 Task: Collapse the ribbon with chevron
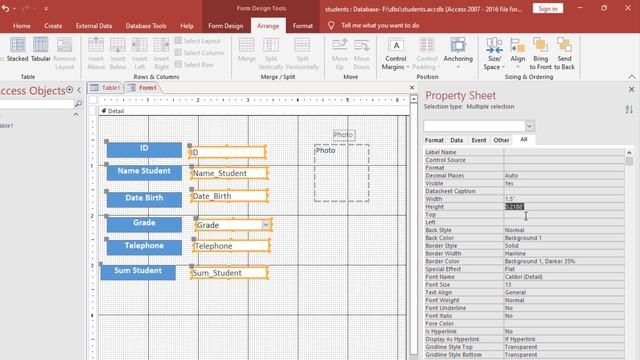click(631, 77)
